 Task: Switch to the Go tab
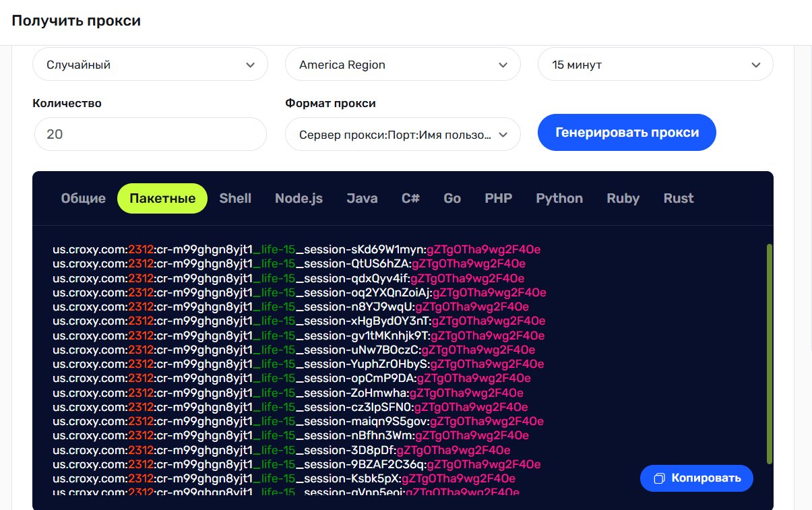pos(452,198)
